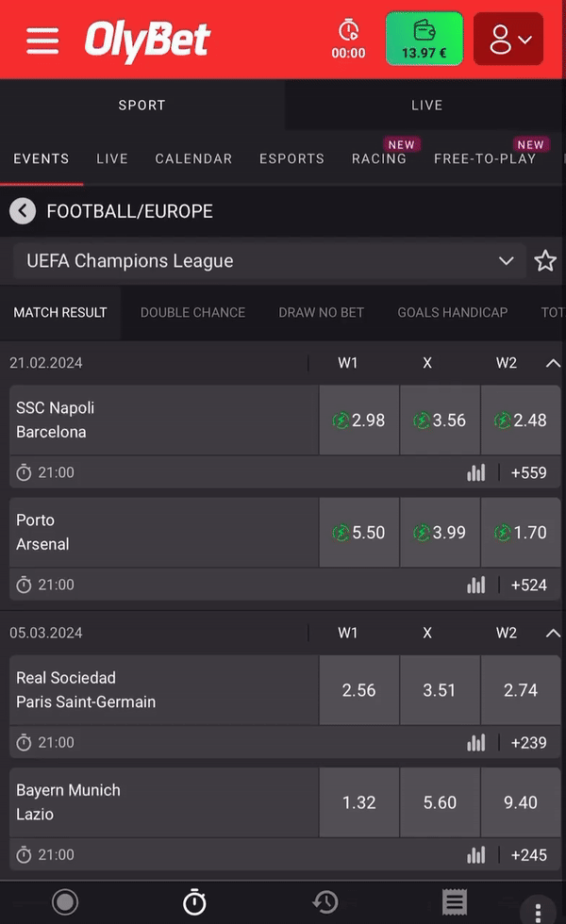Select draw odds 3.51 for Real Sociedad match
The height and width of the screenshot is (924, 566).
(440, 690)
